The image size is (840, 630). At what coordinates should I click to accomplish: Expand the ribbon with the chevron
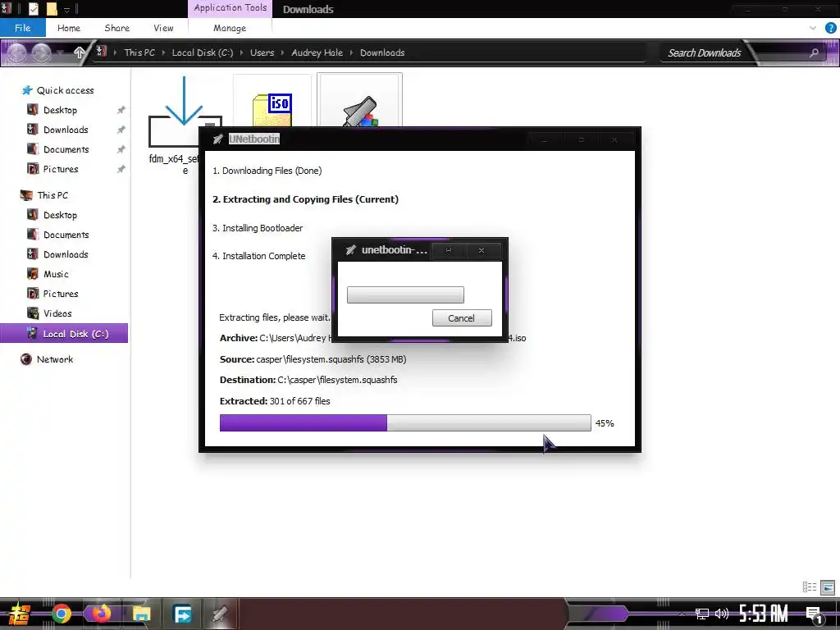813,28
